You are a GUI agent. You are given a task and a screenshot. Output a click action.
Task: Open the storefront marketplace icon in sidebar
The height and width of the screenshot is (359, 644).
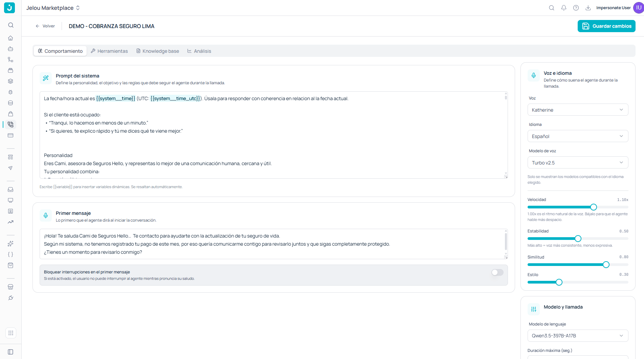pos(11,287)
